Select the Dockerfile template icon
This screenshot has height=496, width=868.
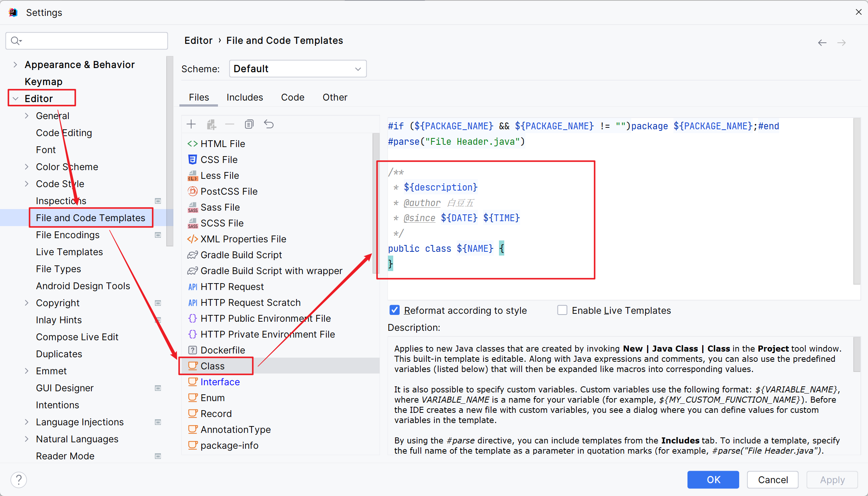[x=193, y=350]
